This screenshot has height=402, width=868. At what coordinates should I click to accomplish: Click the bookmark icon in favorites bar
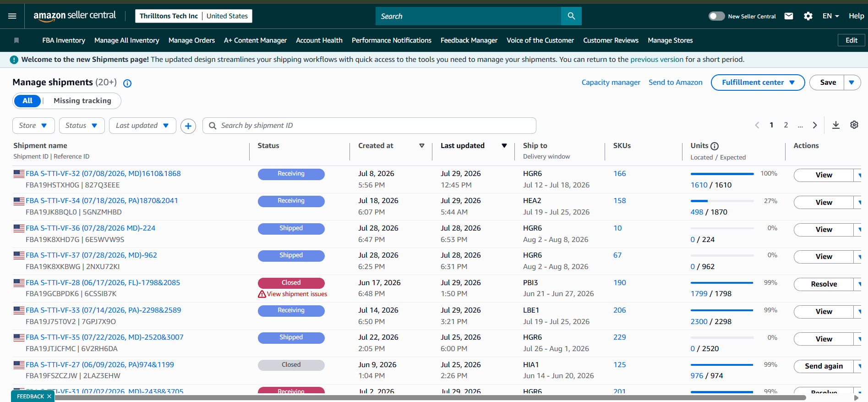pyautogui.click(x=16, y=40)
